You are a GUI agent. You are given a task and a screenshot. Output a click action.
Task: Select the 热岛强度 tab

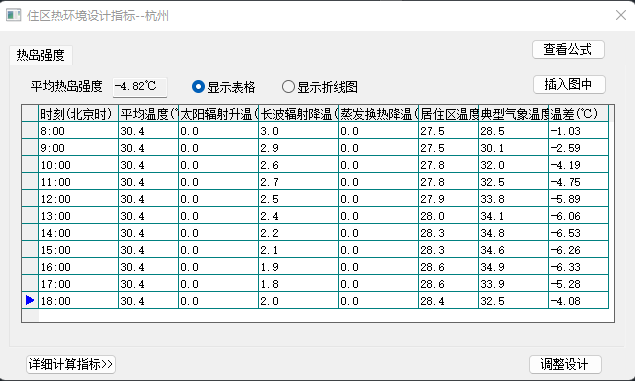[x=40, y=55]
